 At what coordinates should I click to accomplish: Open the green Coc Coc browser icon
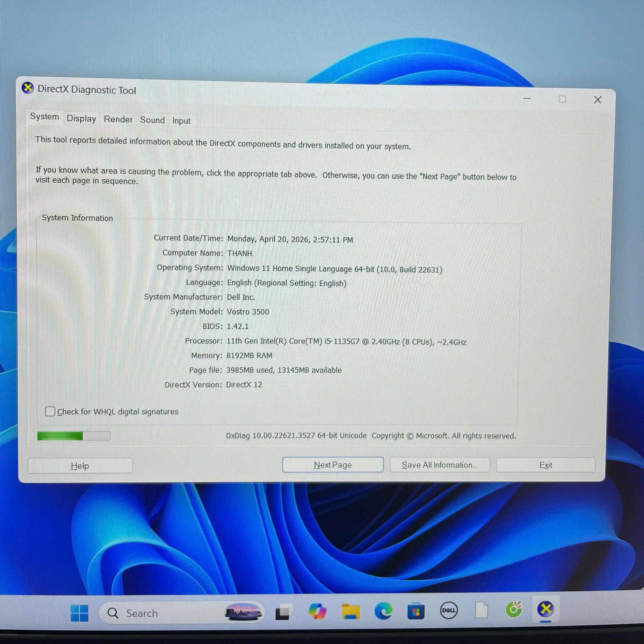tap(514, 609)
